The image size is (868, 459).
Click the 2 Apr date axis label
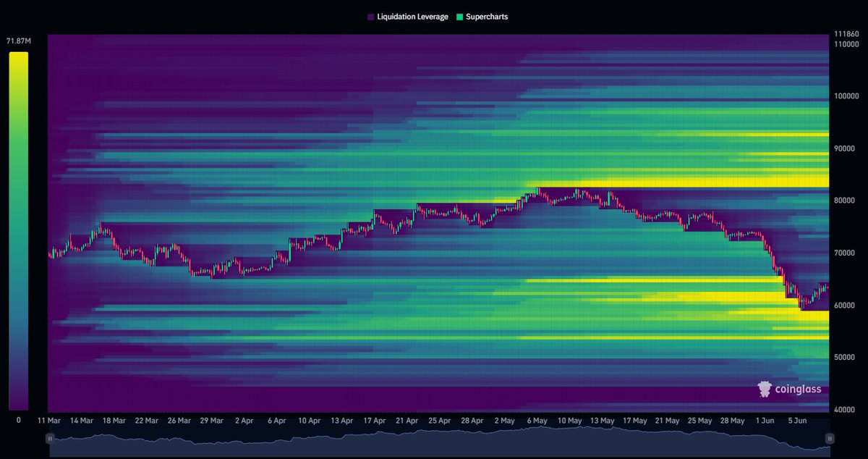(244, 420)
